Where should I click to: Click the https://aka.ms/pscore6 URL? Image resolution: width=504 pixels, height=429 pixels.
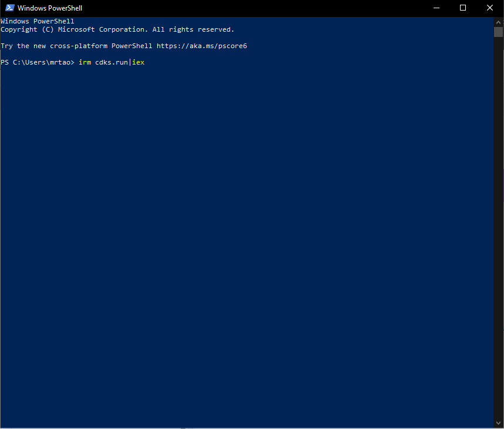pos(201,46)
